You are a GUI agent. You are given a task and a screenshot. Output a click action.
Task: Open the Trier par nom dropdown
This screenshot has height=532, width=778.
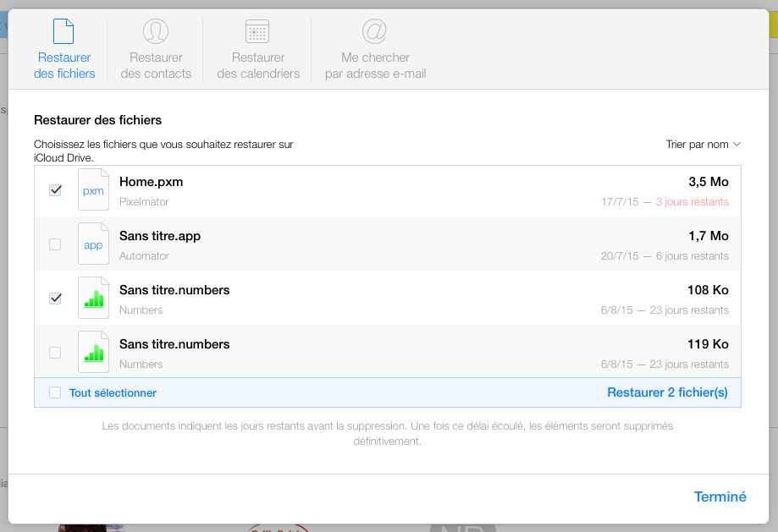[x=703, y=145]
